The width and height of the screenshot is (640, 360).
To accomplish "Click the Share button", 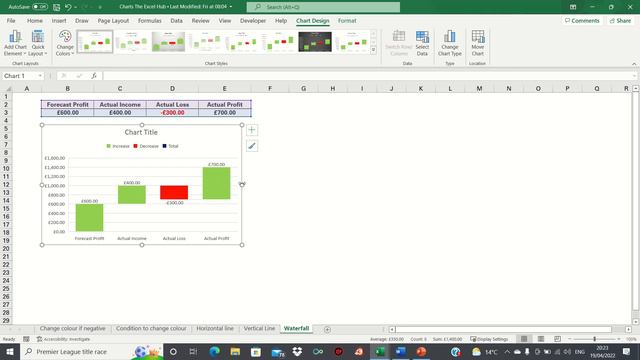I will click(620, 21).
